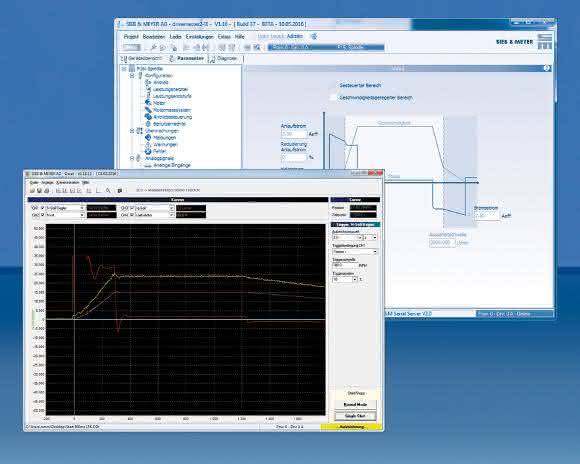The height and width of the screenshot is (464, 580).
Task: Click the Triggerschwelle input field
Action: click(x=345, y=265)
